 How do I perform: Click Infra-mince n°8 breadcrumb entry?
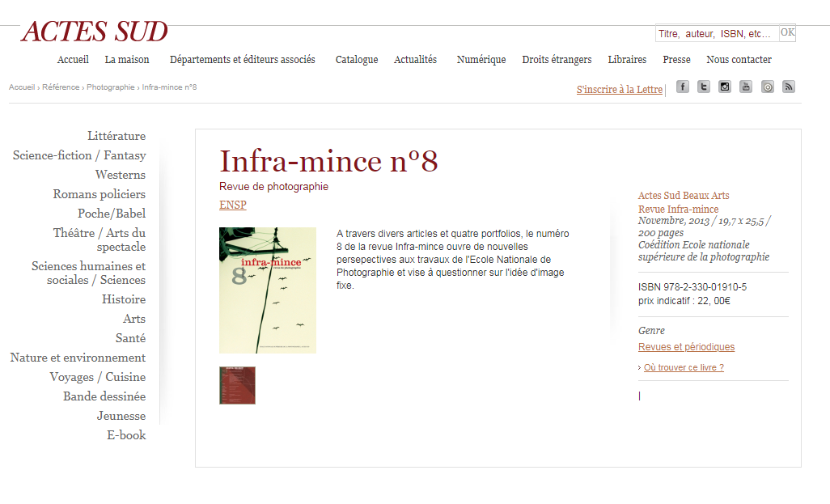[169, 87]
